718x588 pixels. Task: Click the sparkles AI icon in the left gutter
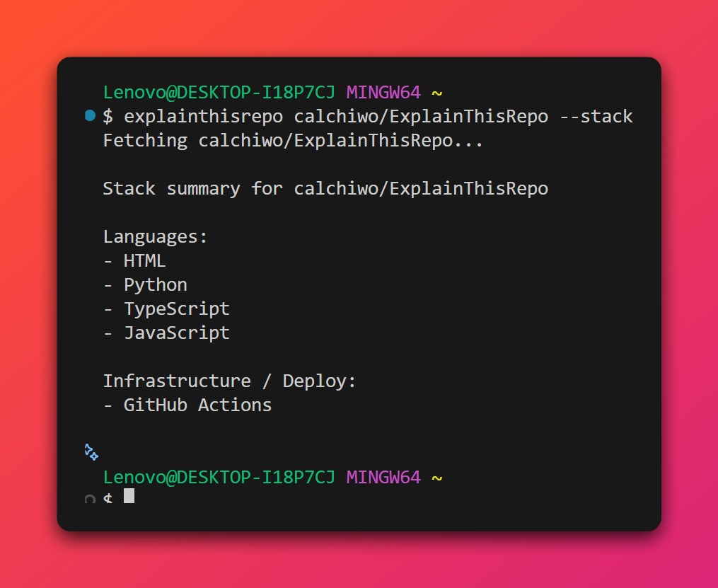91,451
